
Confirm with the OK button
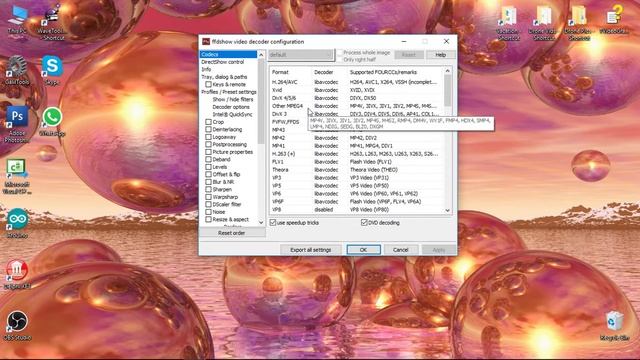(x=363, y=250)
